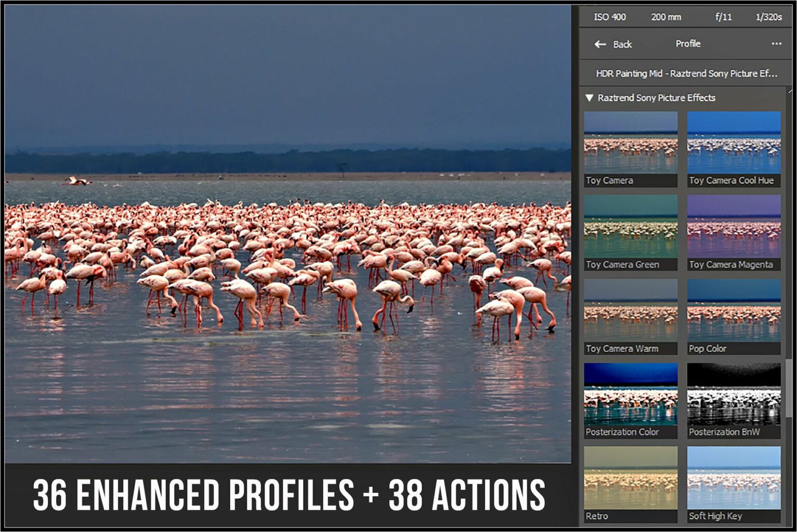Click the Back arrow to exit Profile browser
The image size is (797, 532).
click(x=600, y=45)
